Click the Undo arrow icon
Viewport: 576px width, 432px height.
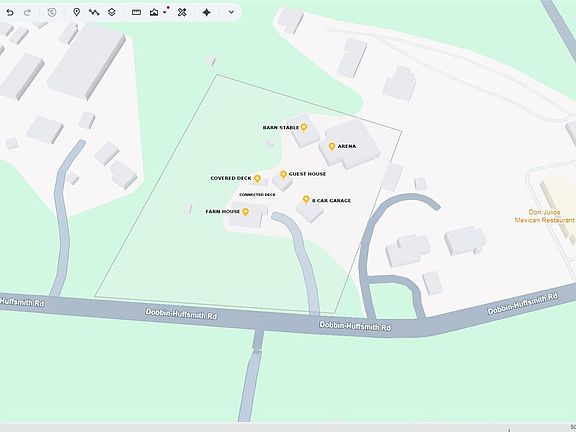10,12
